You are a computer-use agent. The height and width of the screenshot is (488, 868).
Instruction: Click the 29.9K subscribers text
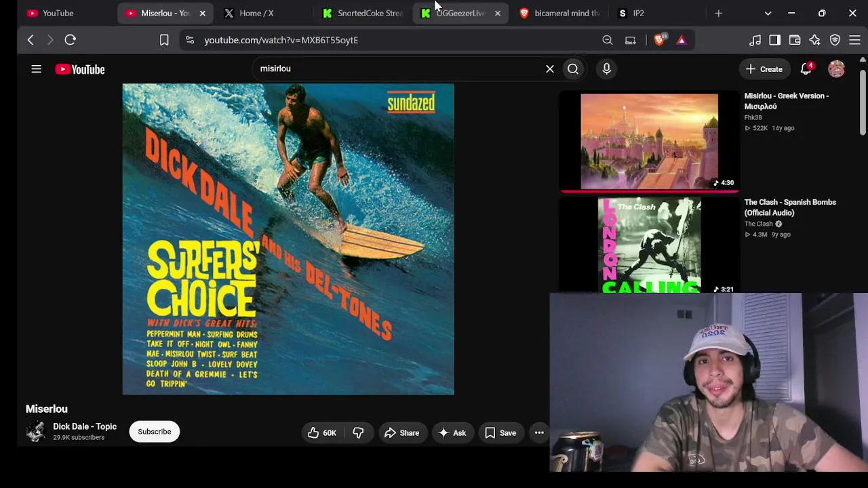tap(79, 438)
